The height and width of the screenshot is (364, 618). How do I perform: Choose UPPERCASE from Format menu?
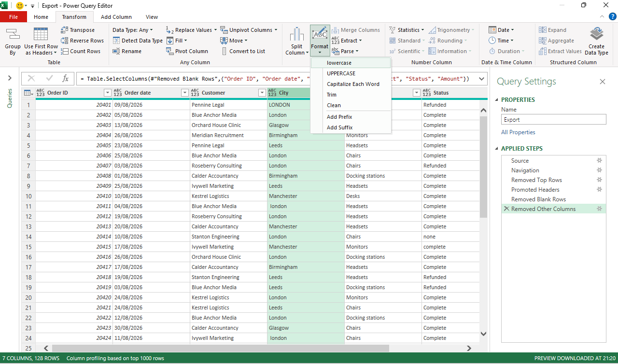[x=351, y=73]
